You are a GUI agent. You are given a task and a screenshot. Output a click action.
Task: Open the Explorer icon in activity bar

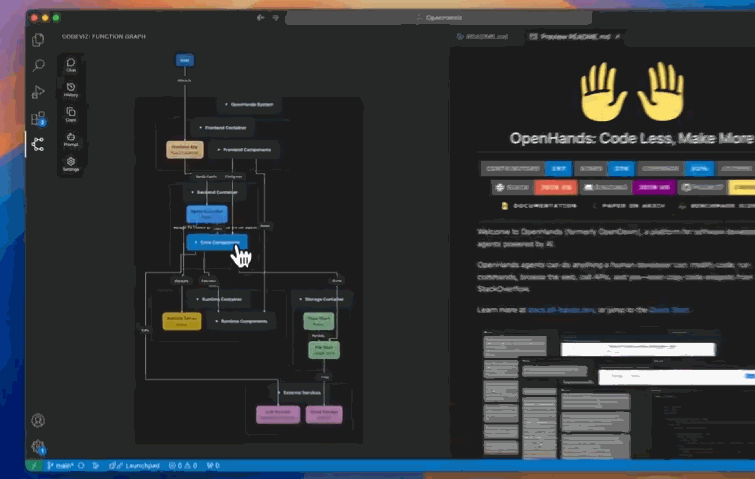click(x=38, y=40)
